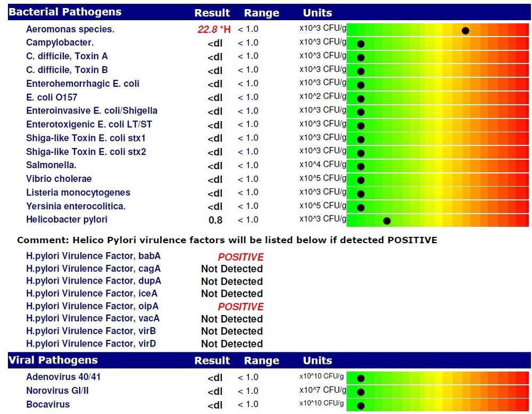Select the oipA POSITIVE result
Screen dimensions: 532x414
click(240, 307)
